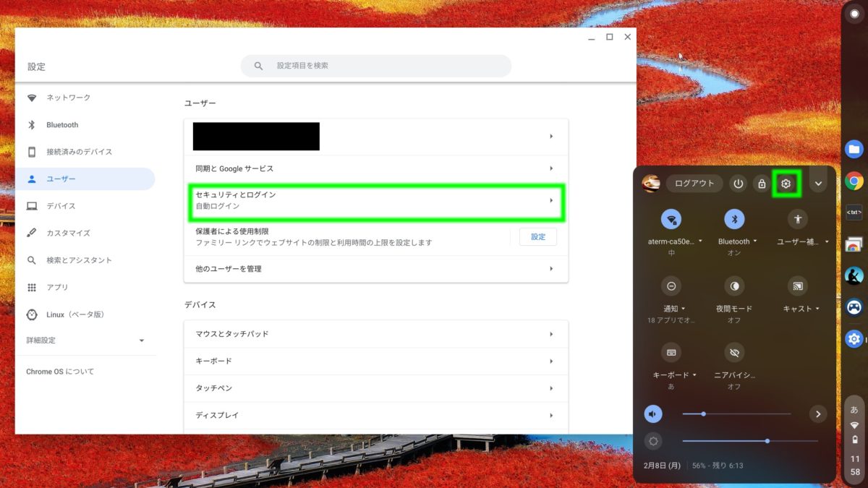
Task: Click 設定 for 保護者による使用制限
Action: click(537, 236)
